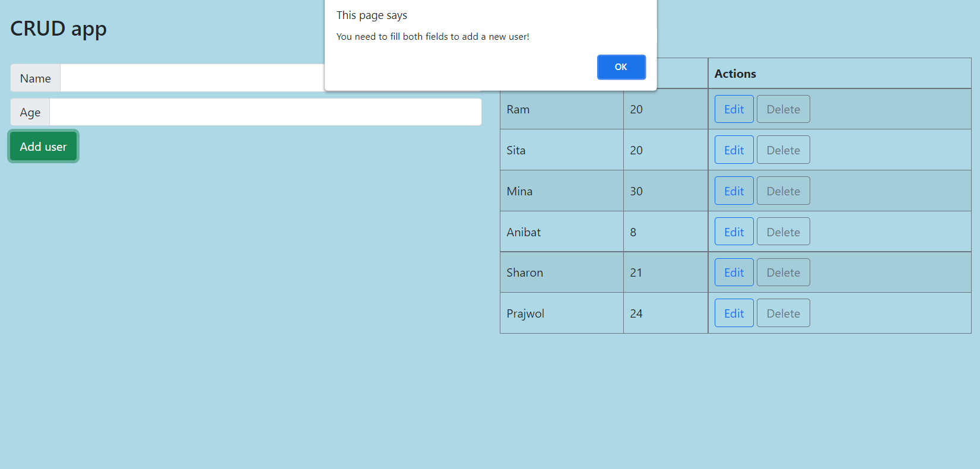Delete the user Sita
980x469 pixels.
pos(783,150)
